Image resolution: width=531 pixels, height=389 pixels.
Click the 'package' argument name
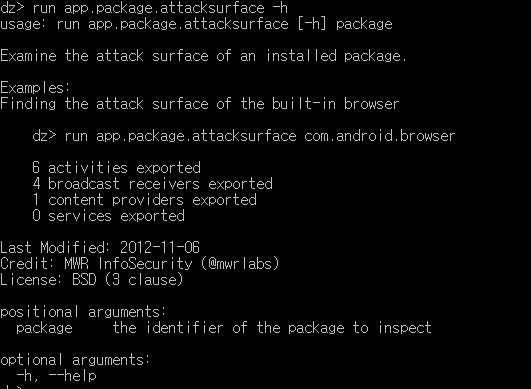[44, 328]
